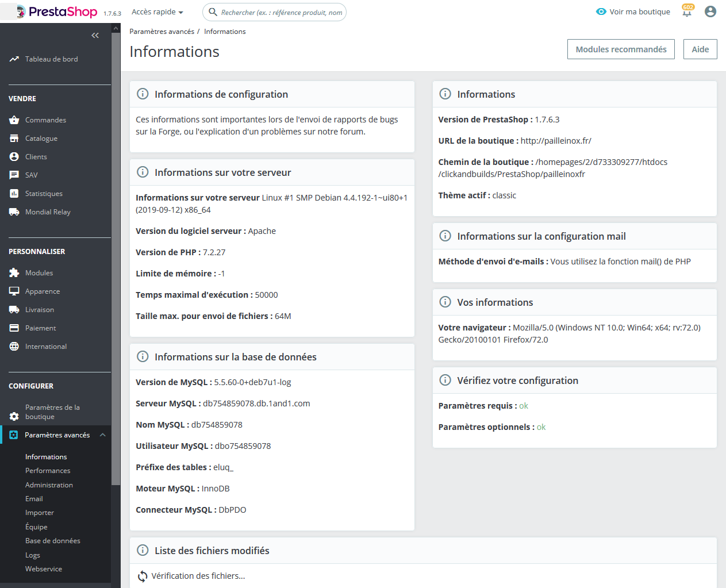The height and width of the screenshot is (588, 726).
Task: Open Webservice submenu item
Action: [x=44, y=569]
